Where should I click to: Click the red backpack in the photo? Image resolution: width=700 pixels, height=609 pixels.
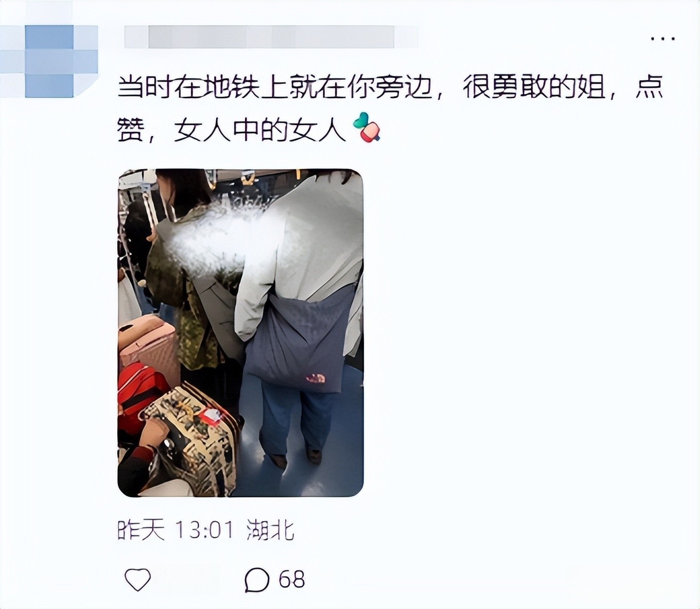point(141,389)
